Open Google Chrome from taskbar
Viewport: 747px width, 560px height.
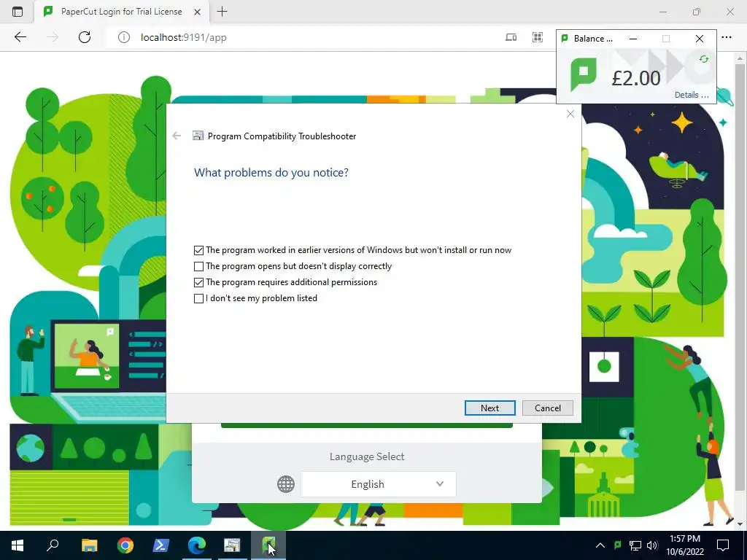(x=125, y=545)
